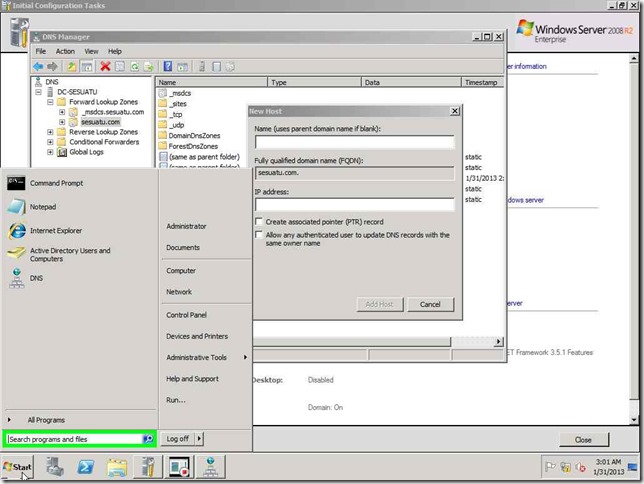Open Notepad from Start menu
Screen dimensions: 644x484
pyautogui.click(x=43, y=207)
